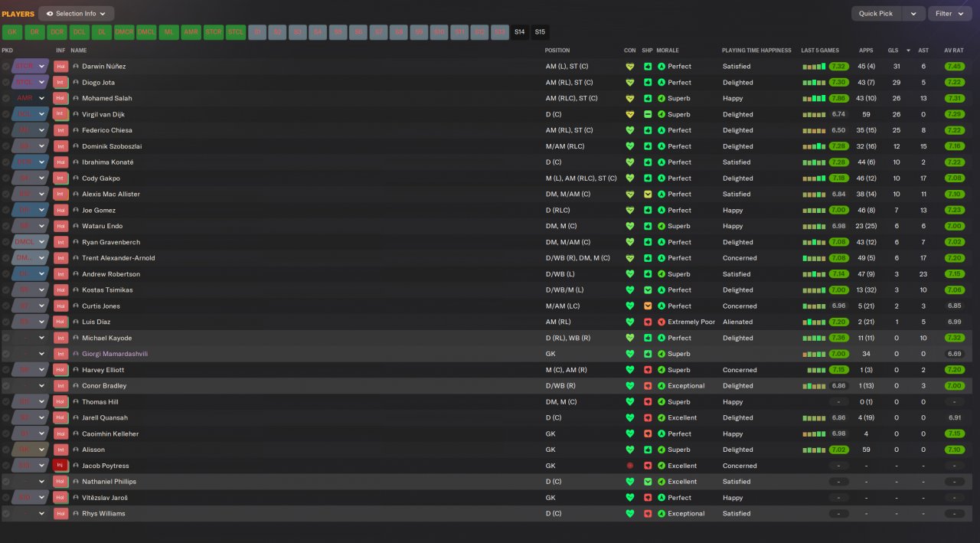The width and height of the screenshot is (980, 543).
Task: Click the Hol status icon beside Mohamed Salah
Action: point(60,99)
